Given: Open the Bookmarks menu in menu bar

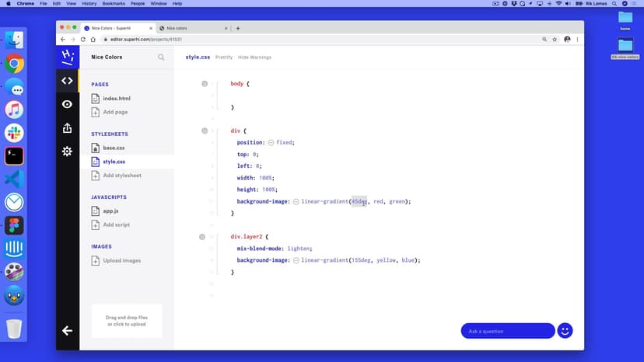Looking at the screenshot, I should (x=106, y=4).
